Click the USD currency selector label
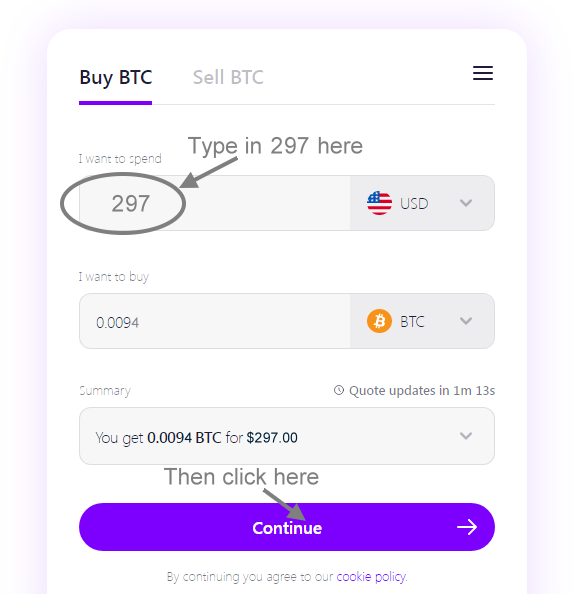 pos(414,204)
